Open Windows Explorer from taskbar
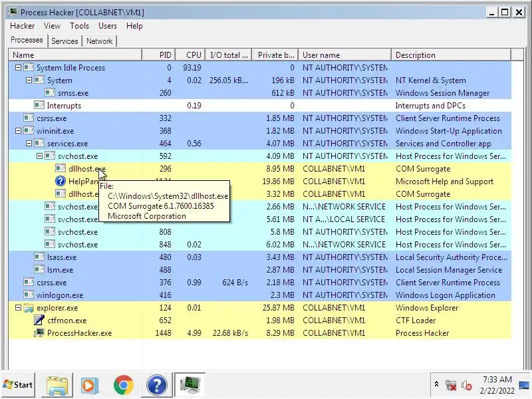This screenshot has height=399, width=532. (57, 385)
